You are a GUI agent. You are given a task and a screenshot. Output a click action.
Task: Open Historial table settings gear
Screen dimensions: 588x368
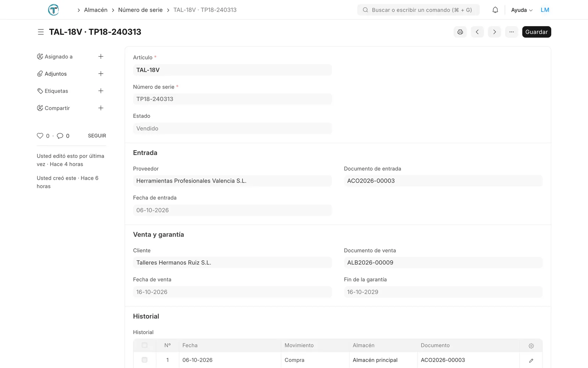[531, 346]
